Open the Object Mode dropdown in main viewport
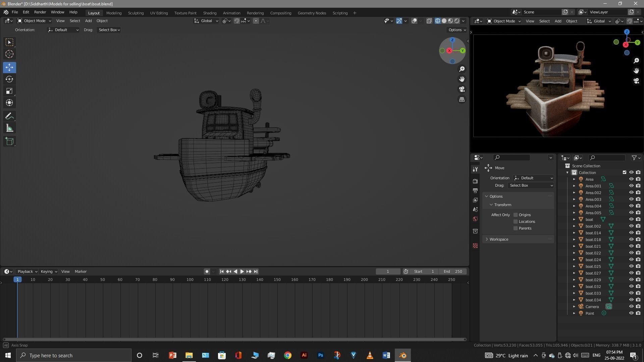Viewport: 644px width, 362px height. [x=34, y=21]
